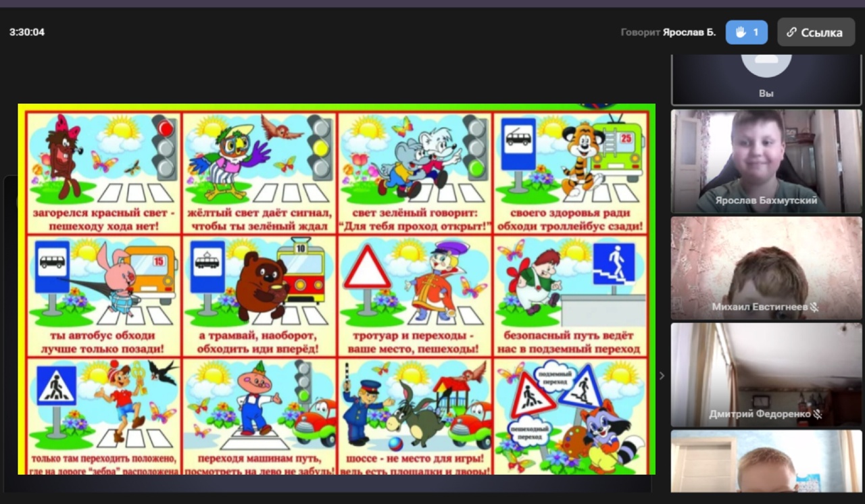Image resolution: width=865 pixels, height=504 pixels.
Task: Click caption 'загорелся красный свет - пешеходу хода нет!'
Action: point(103,219)
